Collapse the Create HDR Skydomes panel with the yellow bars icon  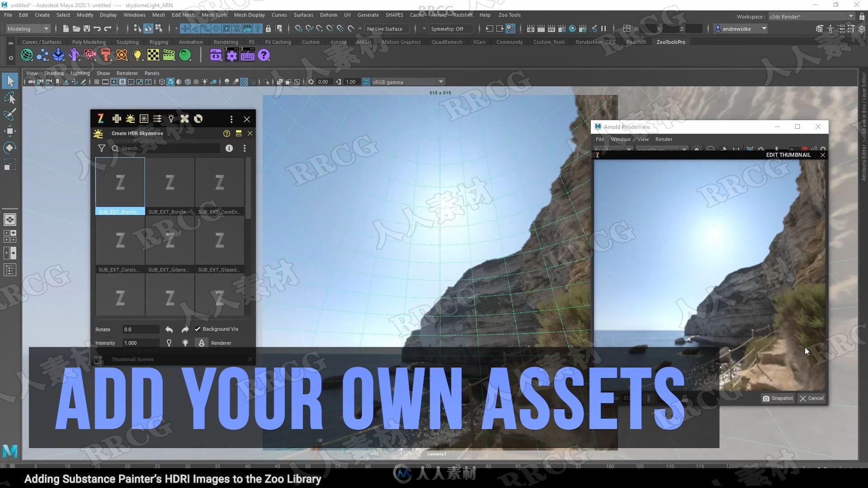[238, 133]
